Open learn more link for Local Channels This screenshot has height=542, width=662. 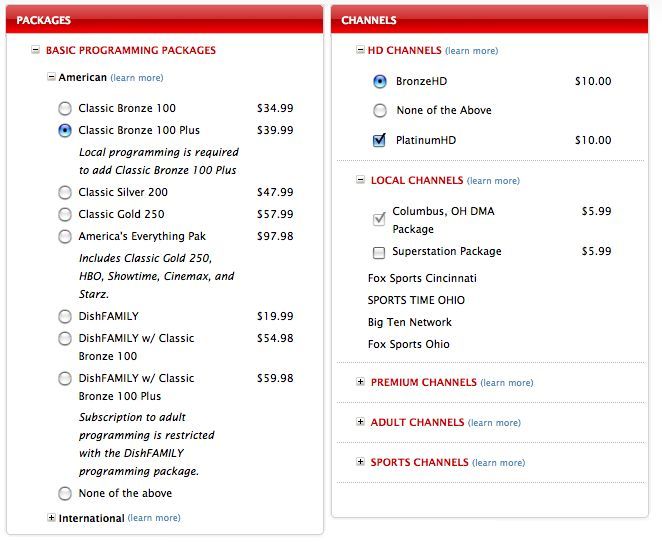(493, 181)
